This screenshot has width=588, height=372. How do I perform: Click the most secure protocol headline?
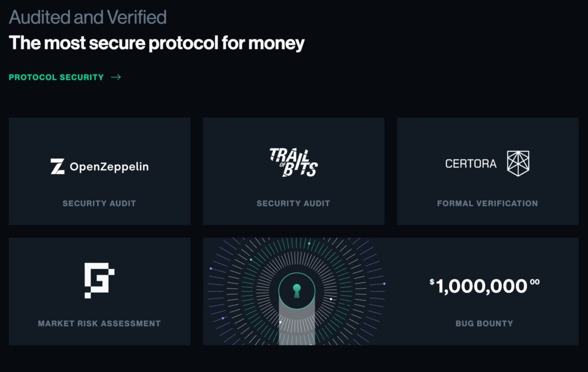156,43
